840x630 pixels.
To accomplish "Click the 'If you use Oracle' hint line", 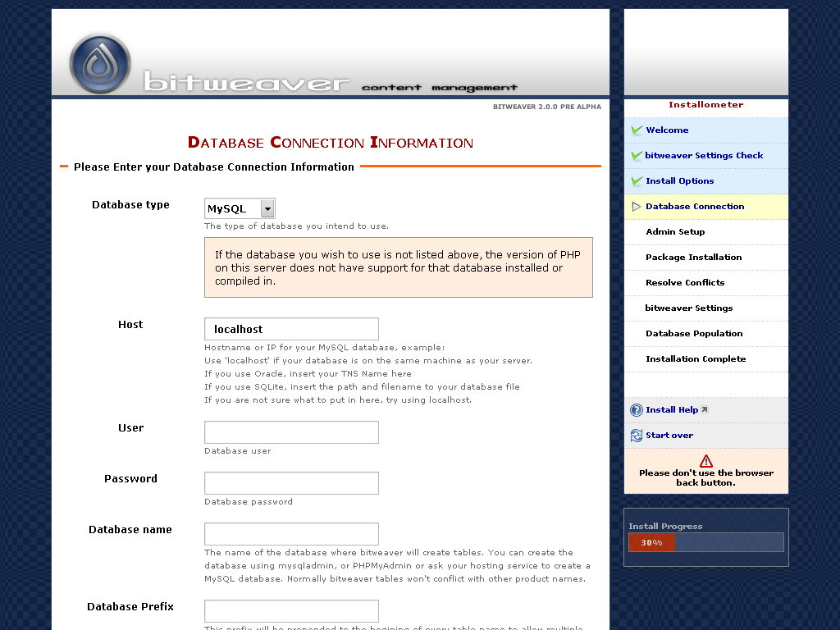I will (308, 374).
